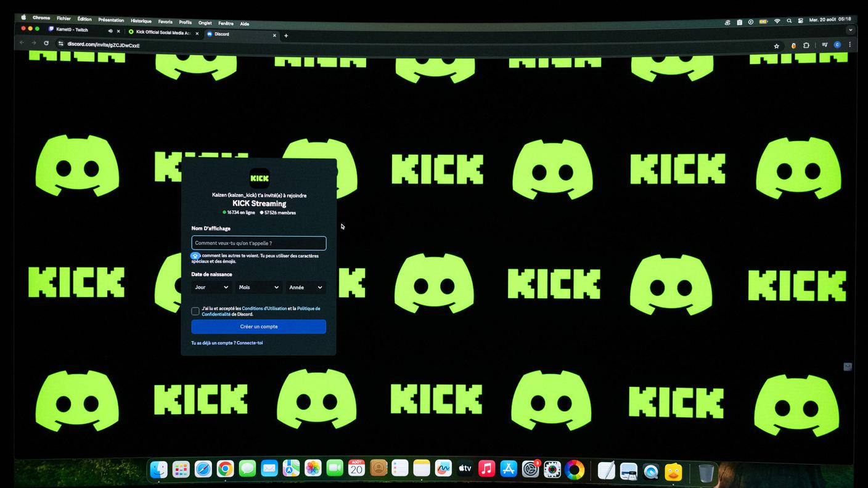The width and height of the screenshot is (868, 488).
Task: Open a new tab with plus button
Action: pyautogui.click(x=286, y=36)
